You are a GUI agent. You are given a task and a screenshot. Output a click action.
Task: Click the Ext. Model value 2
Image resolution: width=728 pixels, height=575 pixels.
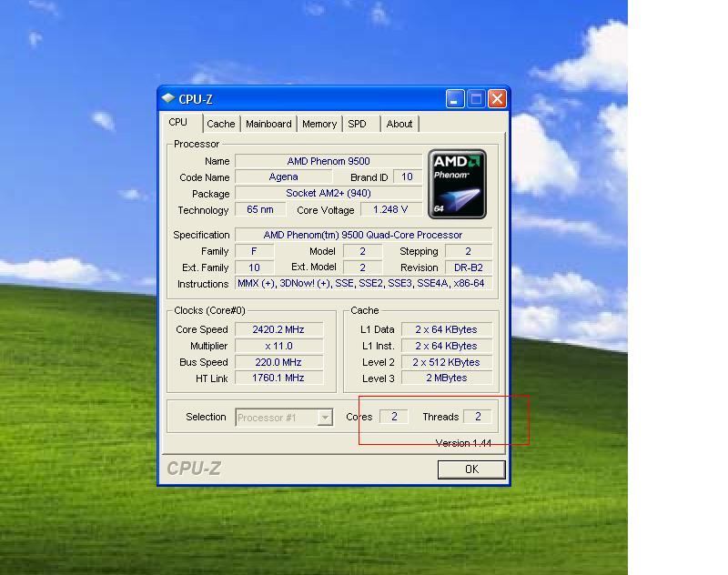pos(362,267)
